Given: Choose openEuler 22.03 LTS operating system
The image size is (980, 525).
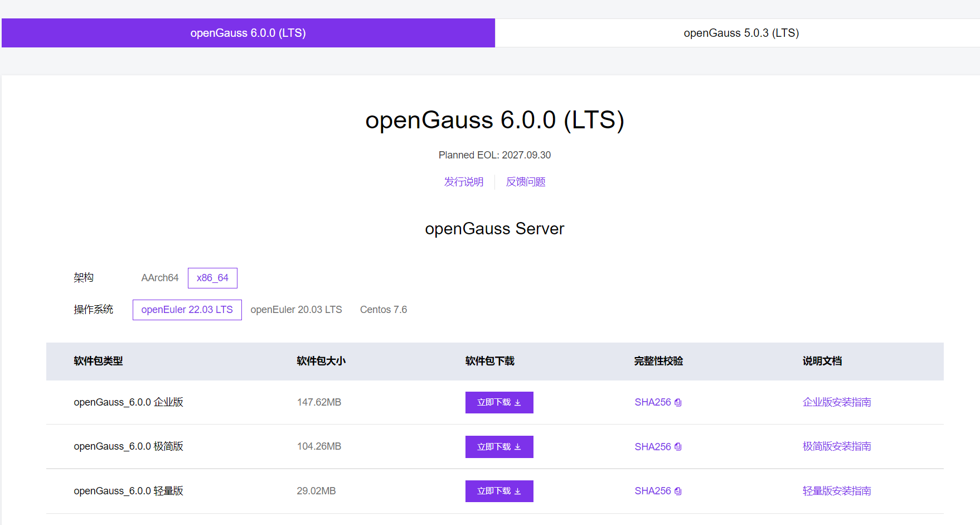Looking at the screenshot, I should 187,310.
